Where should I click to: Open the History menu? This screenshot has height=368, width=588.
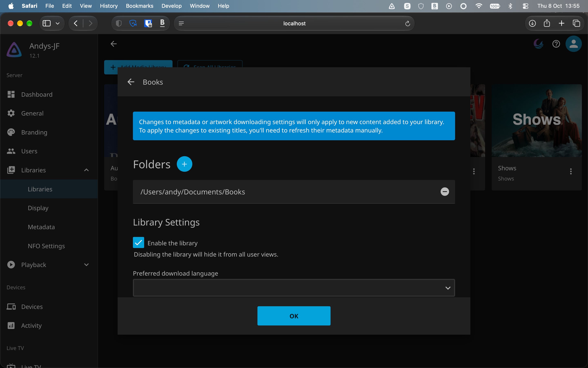pos(109,6)
